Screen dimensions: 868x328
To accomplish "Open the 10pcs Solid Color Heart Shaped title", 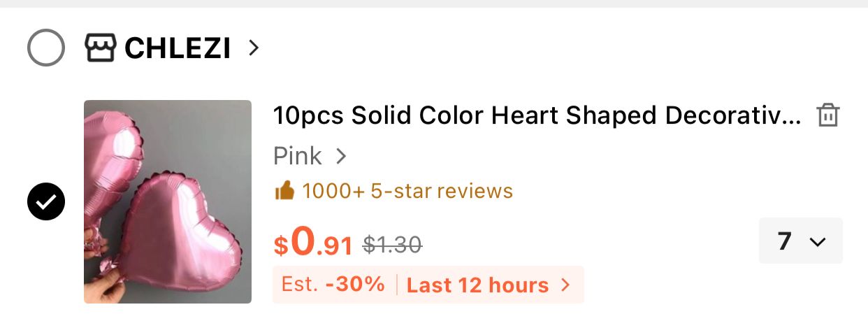I will click(x=537, y=115).
